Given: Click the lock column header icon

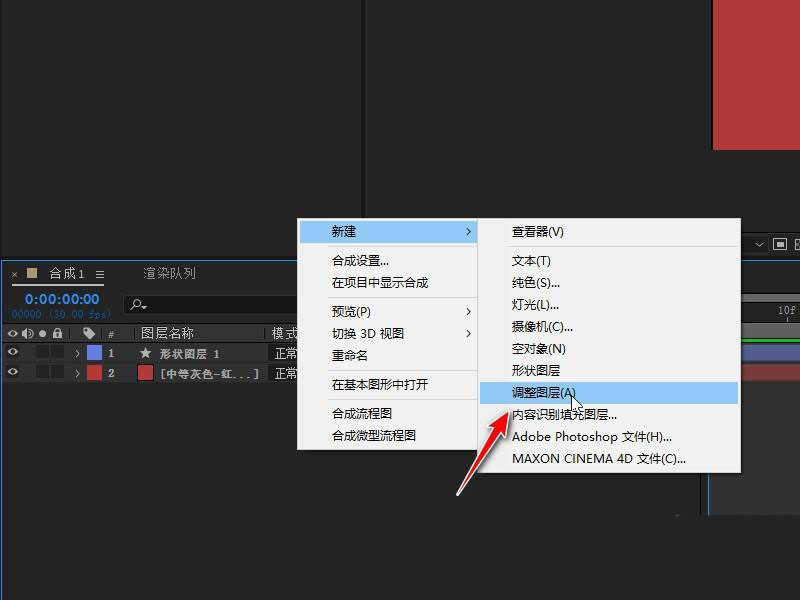Looking at the screenshot, I should 58,334.
